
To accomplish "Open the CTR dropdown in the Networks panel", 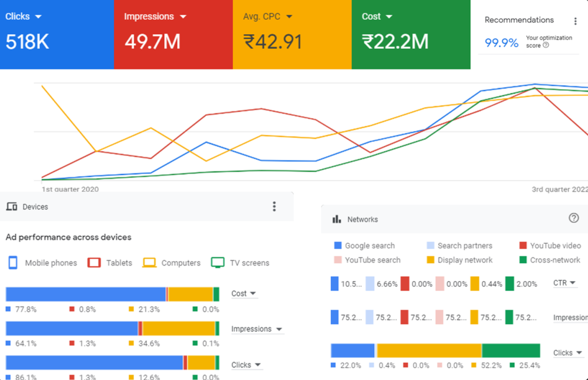I will (x=564, y=283).
